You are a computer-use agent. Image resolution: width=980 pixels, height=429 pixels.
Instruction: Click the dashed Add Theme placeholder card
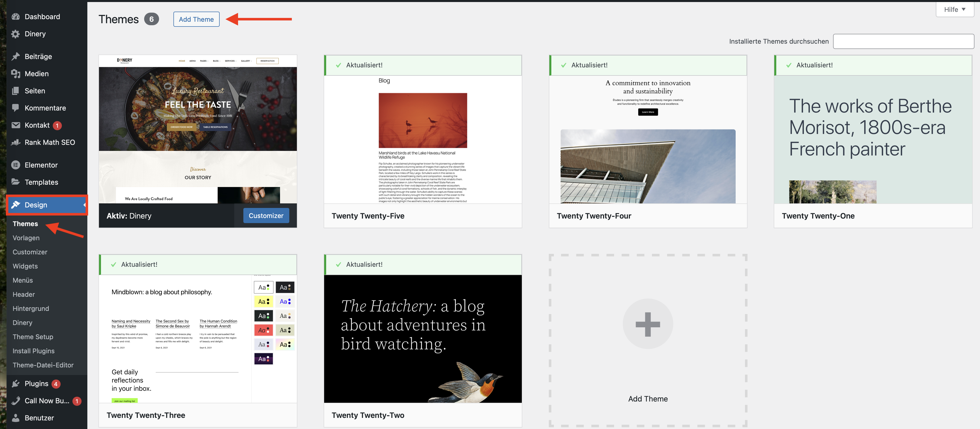(x=648, y=341)
